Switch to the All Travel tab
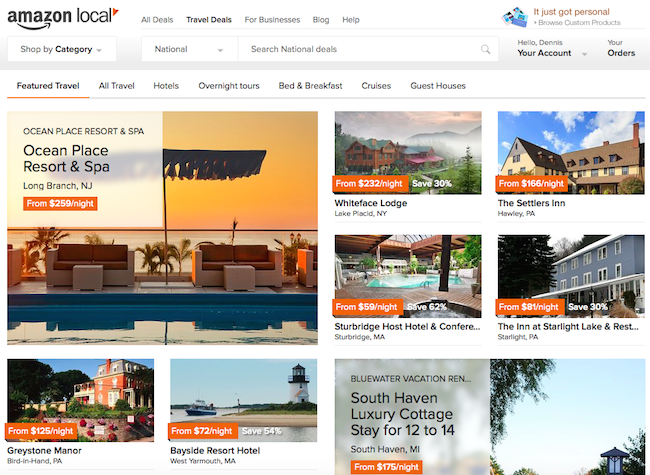650x475 pixels. tap(116, 86)
